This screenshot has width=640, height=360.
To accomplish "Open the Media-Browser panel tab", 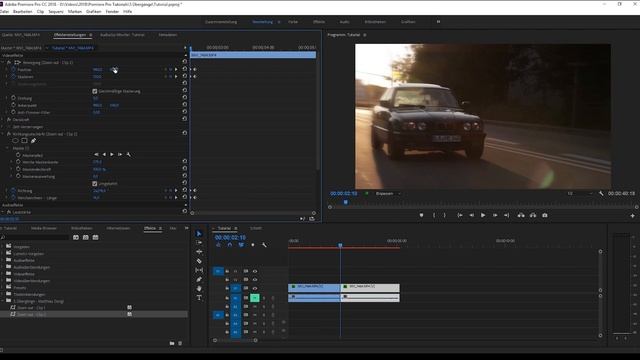I will [44, 228].
